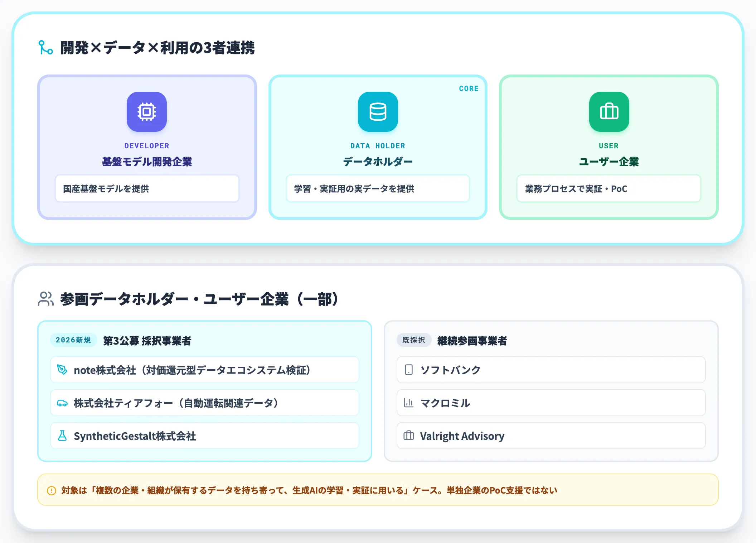Image resolution: width=756 pixels, height=543 pixels.
Task: Click the green briefcase icon for User
Action: (x=609, y=112)
